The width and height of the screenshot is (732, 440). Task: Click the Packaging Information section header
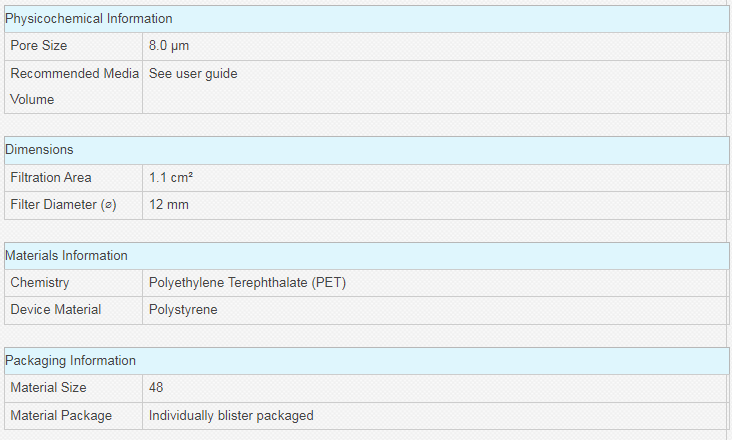366,361
